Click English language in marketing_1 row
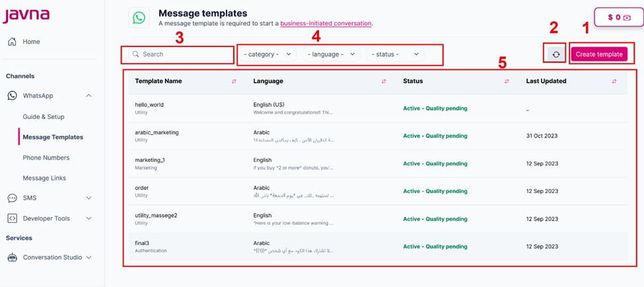The image size is (644, 287). (x=262, y=160)
